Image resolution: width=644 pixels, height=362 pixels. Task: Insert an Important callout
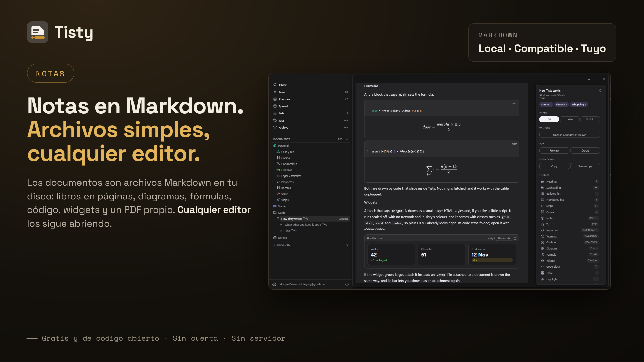point(570,230)
